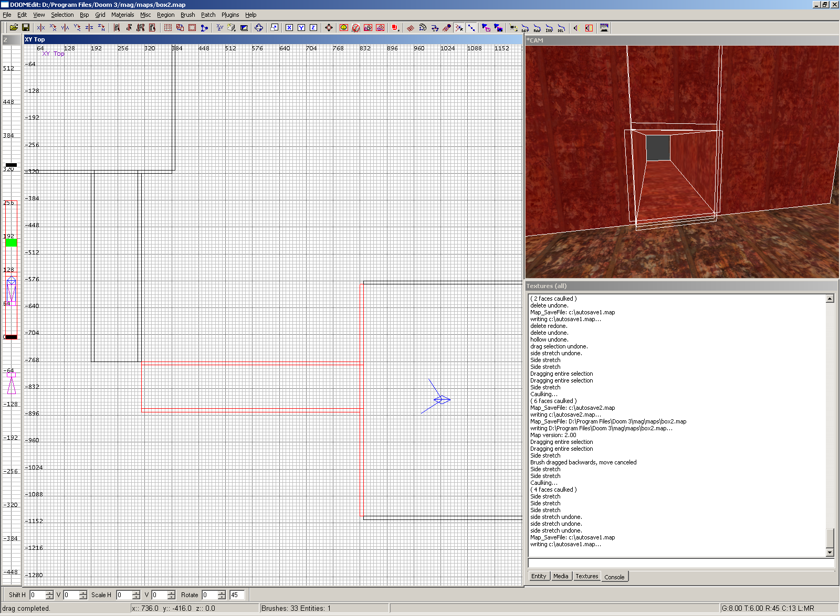Click the curve Add toolbar icon

click(x=537, y=28)
